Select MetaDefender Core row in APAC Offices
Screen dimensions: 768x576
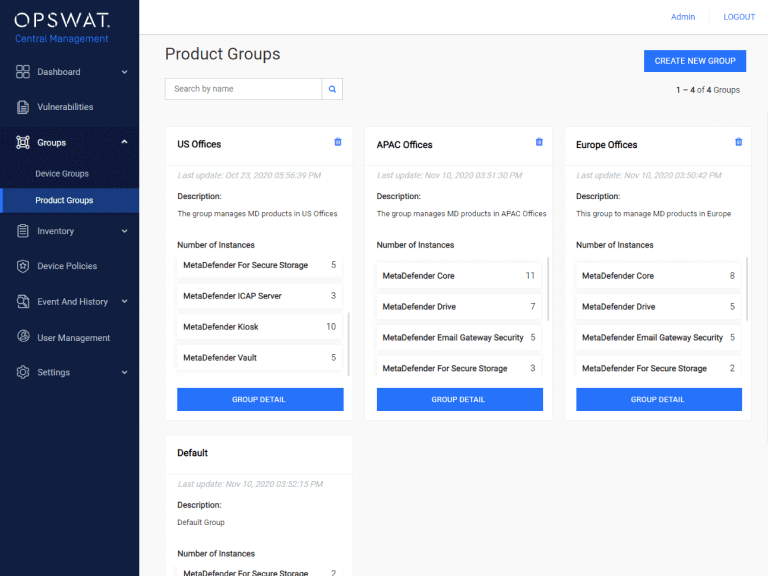coord(459,276)
